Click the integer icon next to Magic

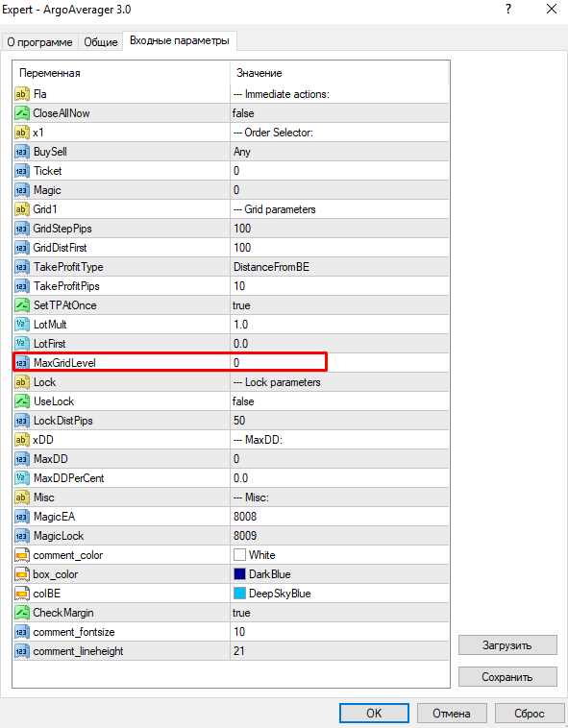pyautogui.click(x=21, y=190)
